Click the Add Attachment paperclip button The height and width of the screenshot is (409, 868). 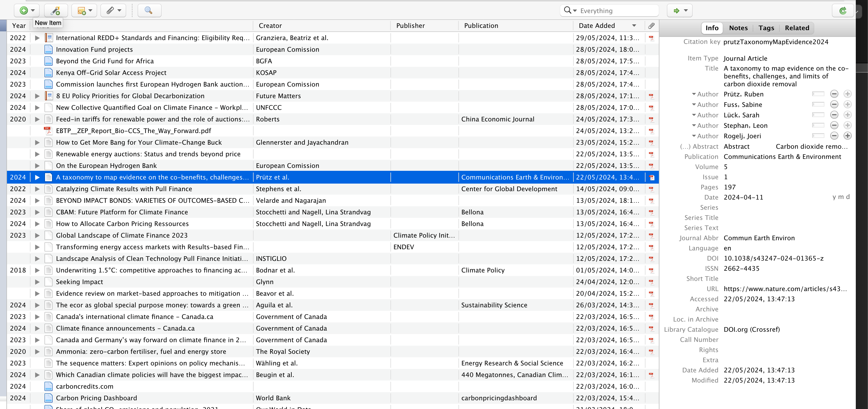(113, 10)
